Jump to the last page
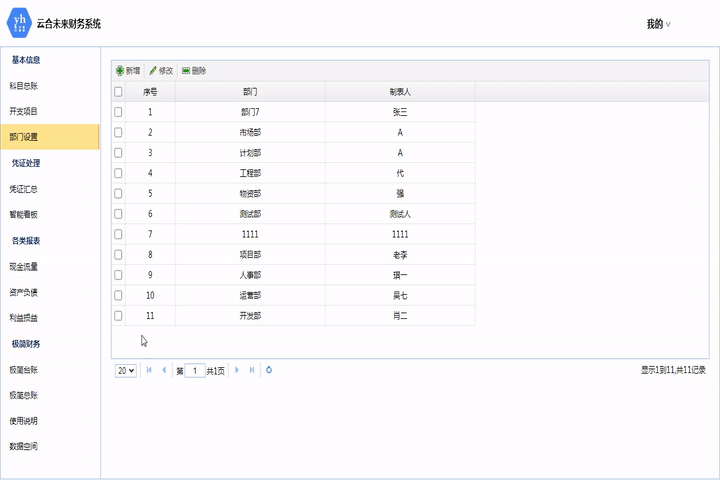Screen dimensions: 720x480 tap(252, 370)
